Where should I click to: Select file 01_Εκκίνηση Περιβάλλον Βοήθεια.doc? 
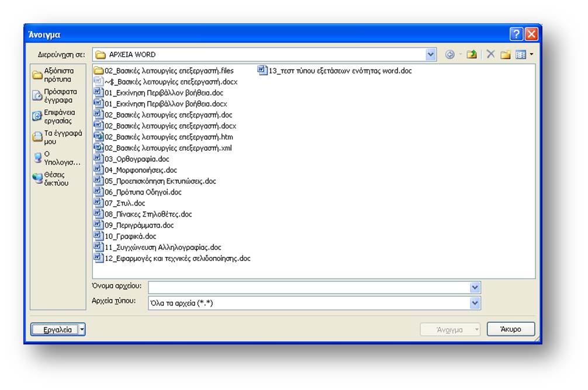(x=158, y=92)
